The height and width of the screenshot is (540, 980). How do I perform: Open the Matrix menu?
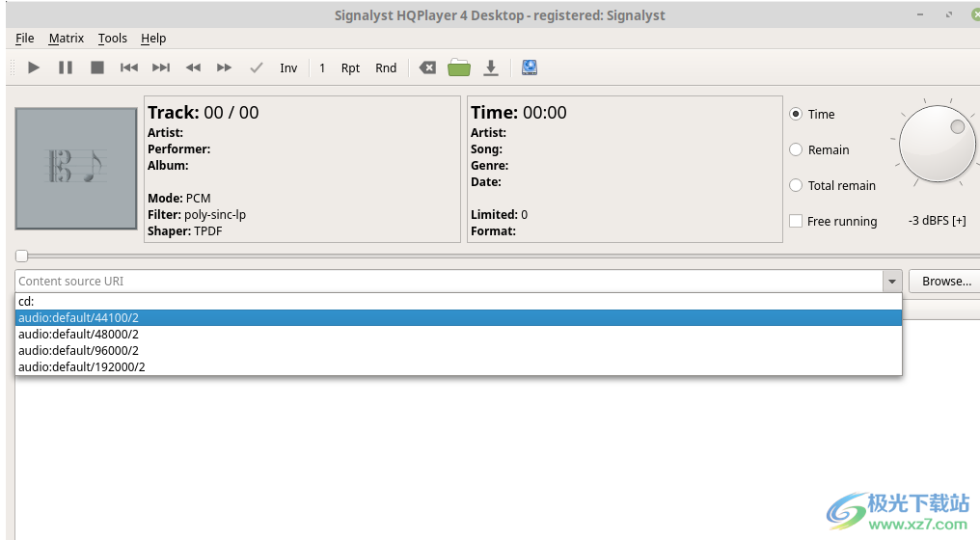click(x=67, y=39)
